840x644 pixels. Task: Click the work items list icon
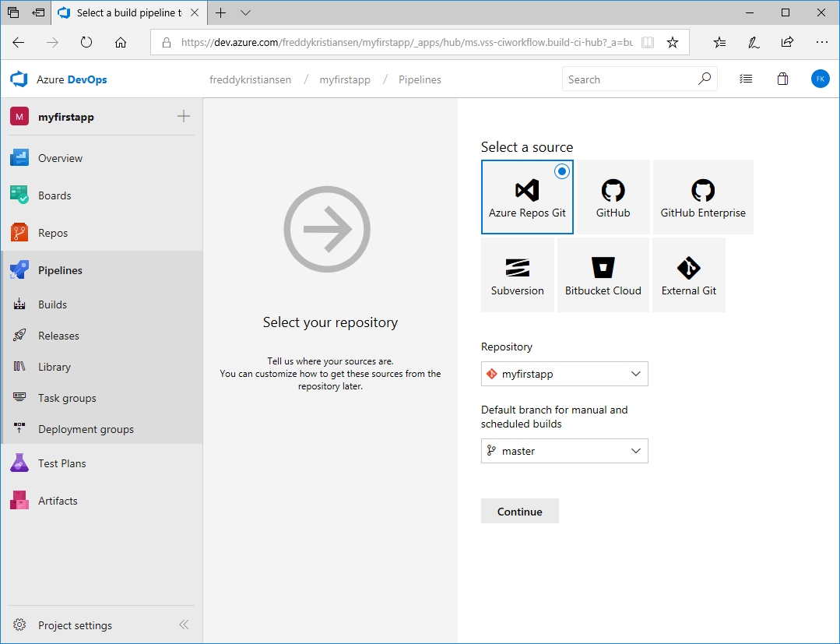[x=746, y=79]
